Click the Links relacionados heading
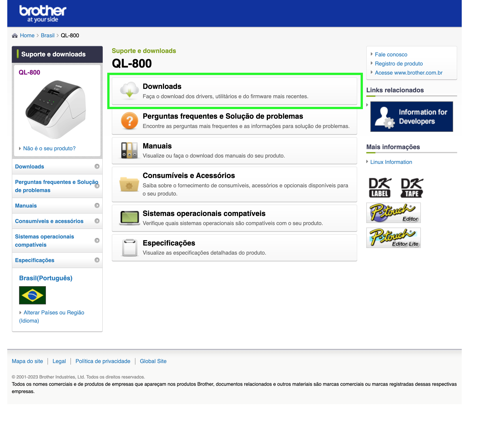 [x=395, y=90]
